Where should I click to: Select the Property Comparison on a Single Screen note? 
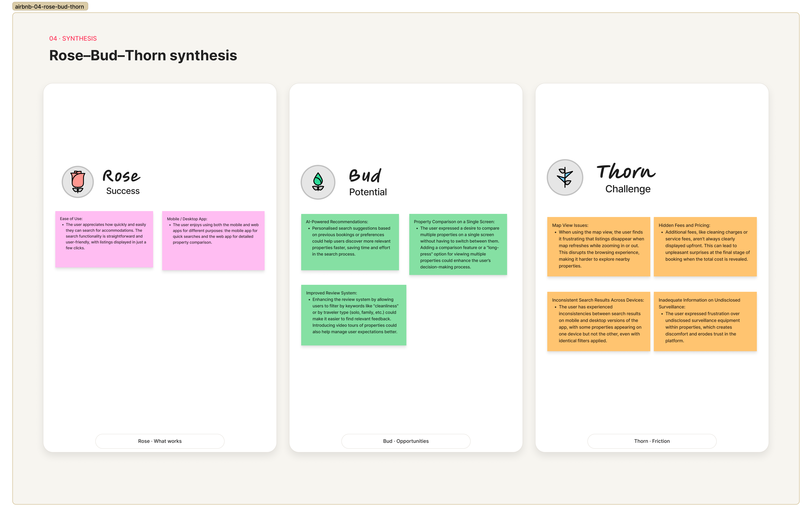[458, 244]
